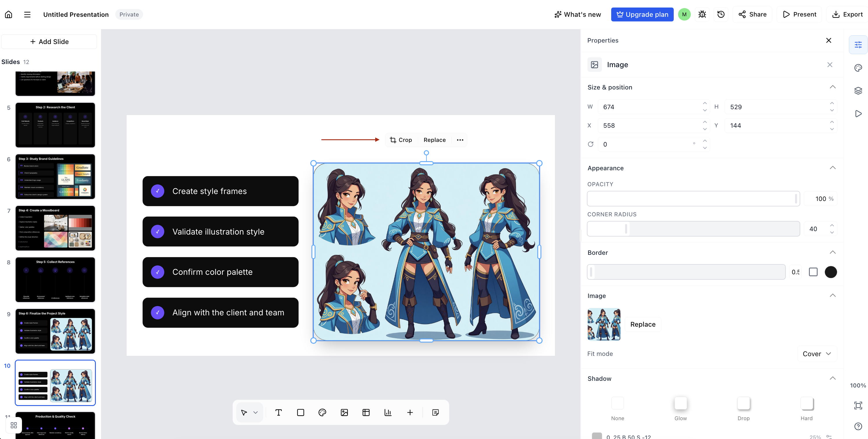Open the Fit mode Cover dropdown
This screenshot has height=439, width=868.
817,354
